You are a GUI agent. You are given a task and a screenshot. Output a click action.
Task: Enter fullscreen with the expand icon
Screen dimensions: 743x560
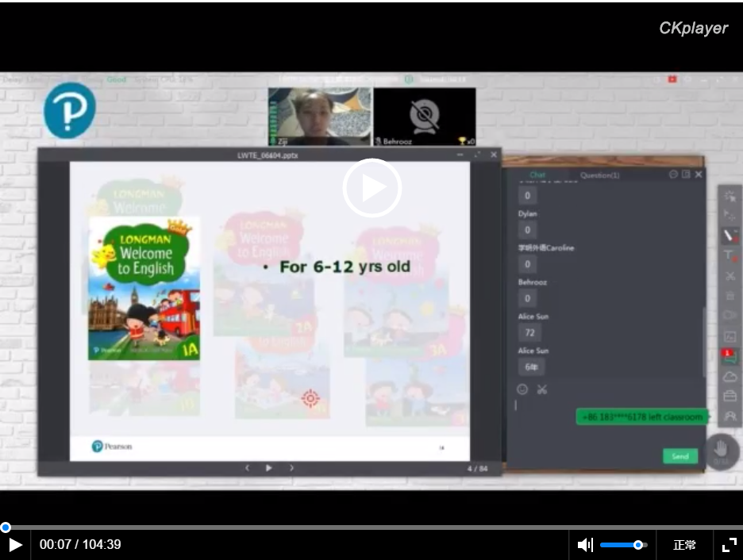click(730, 545)
